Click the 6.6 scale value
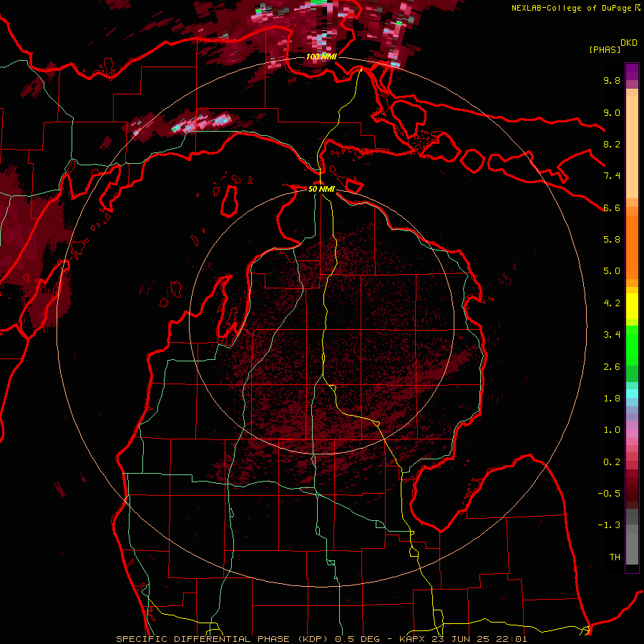 click(x=612, y=208)
